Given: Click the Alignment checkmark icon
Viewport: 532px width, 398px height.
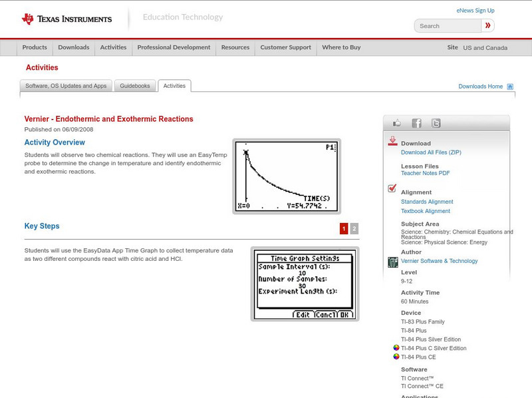Looking at the screenshot, I should [392, 188].
